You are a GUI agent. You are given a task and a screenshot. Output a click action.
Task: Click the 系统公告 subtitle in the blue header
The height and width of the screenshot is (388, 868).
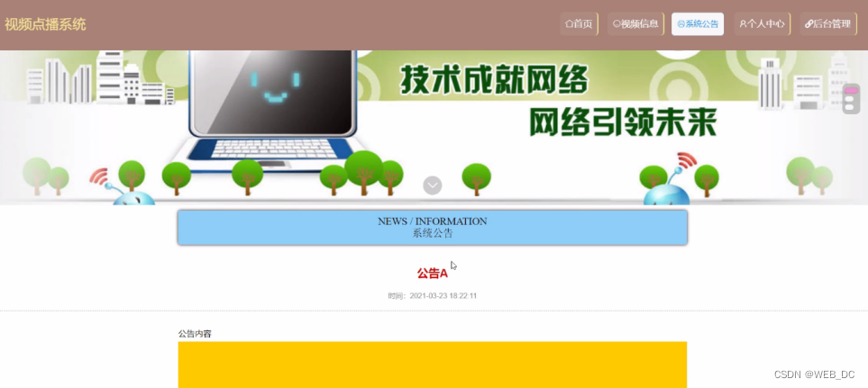click(x=433, y=233)
